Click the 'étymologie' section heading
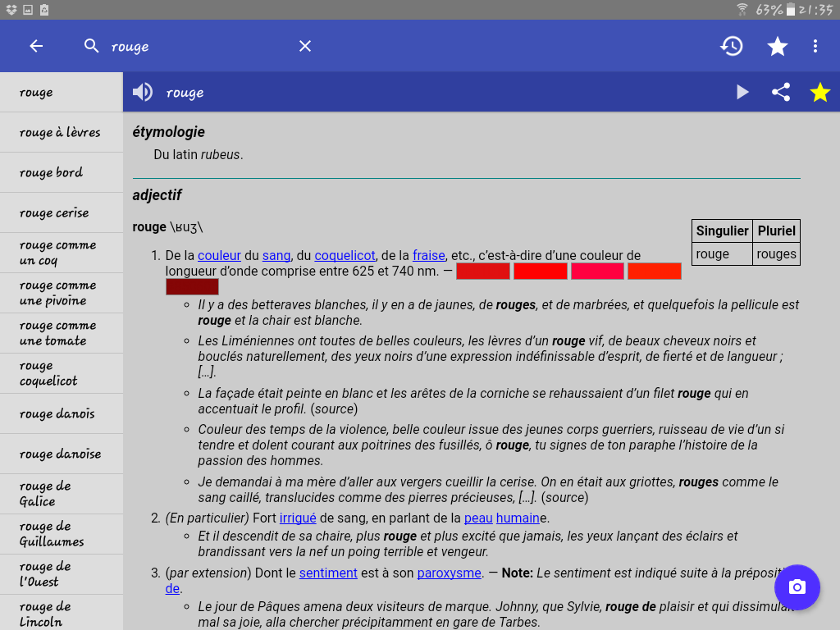Screen dimensions: 840x630 (x=169, y=132)
